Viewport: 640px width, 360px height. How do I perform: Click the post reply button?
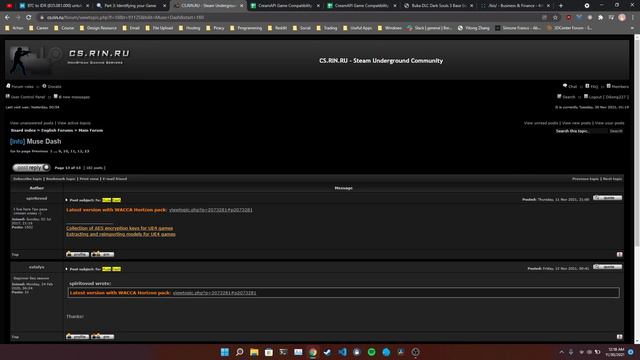pyautogui.click(x=31, y=167)
